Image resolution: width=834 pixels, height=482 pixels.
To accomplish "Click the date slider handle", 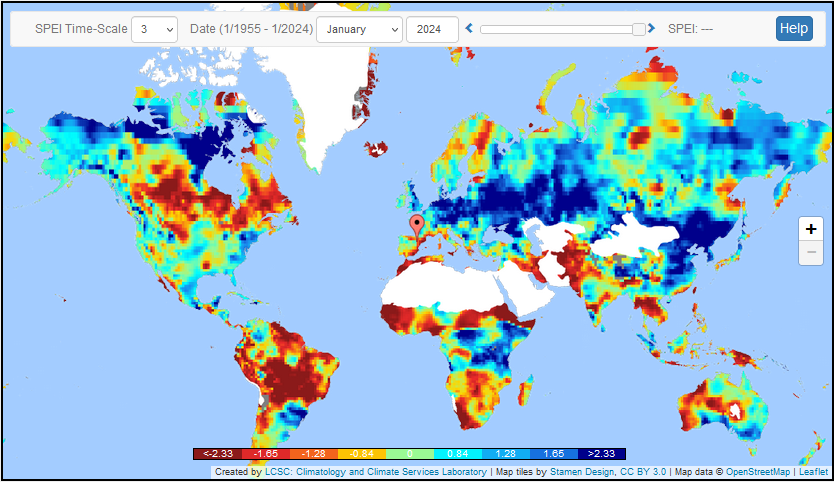I will [x=639, y=29].
